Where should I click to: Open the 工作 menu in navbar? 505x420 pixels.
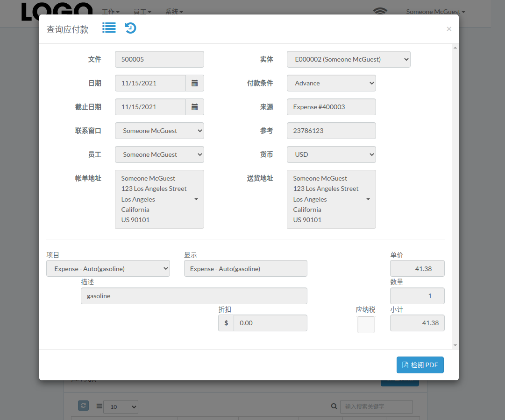(x=110, y=12)
